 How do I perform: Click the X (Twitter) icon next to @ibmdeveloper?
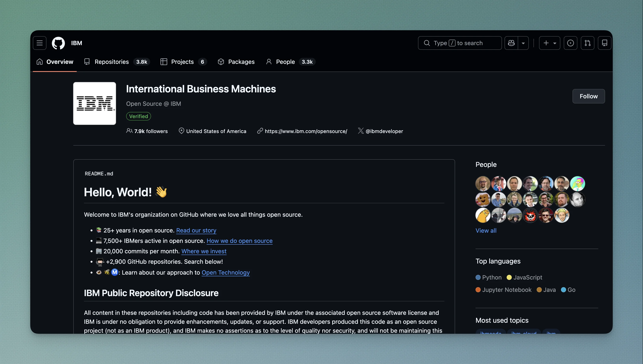pos(360,131)
